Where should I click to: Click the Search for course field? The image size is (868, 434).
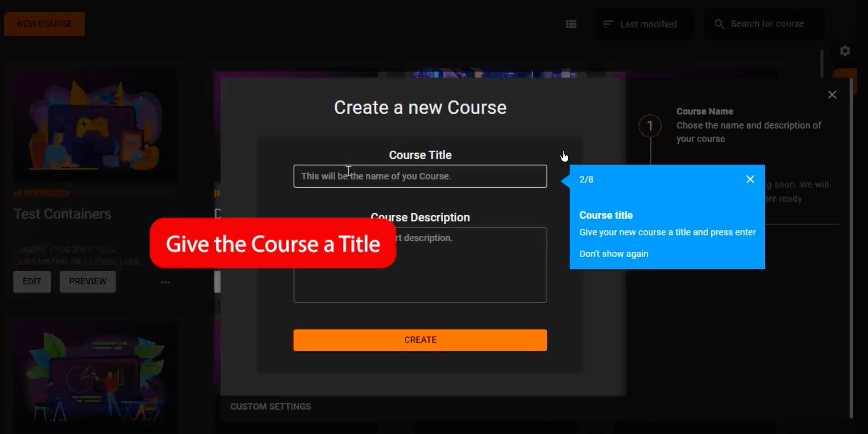tap(767, 23)
